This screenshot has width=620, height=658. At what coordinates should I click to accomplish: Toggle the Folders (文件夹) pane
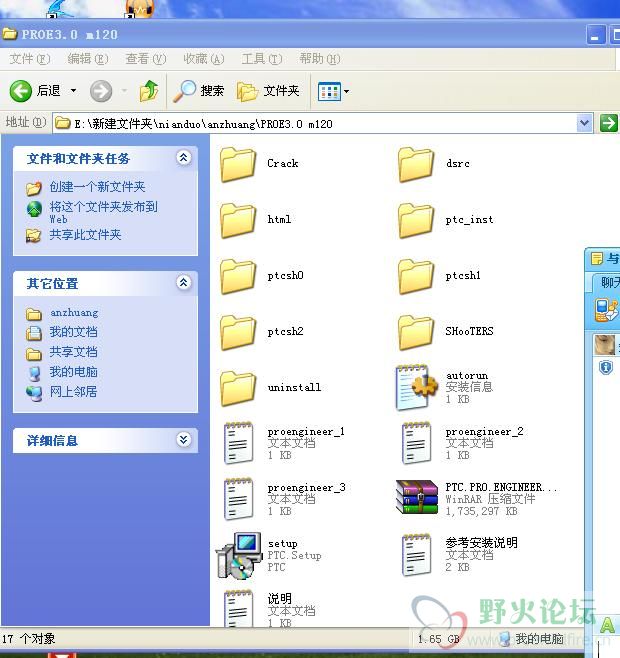click(x=268, y=91)
